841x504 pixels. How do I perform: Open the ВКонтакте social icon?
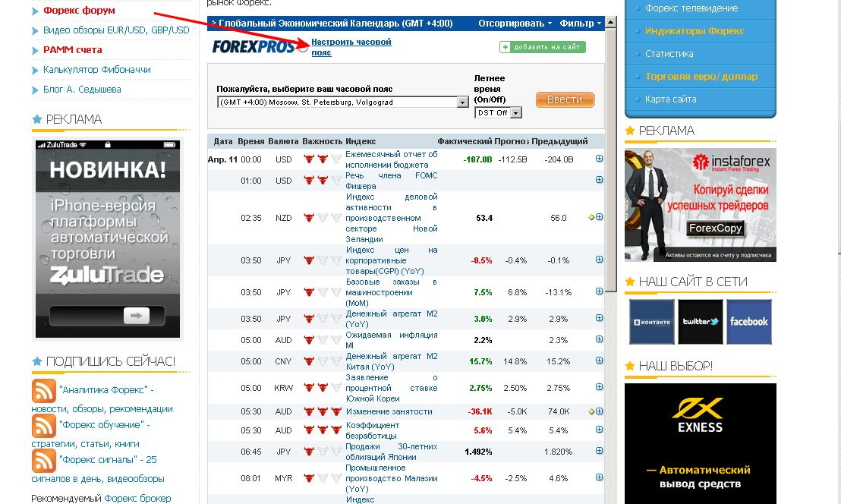(652, 322)
